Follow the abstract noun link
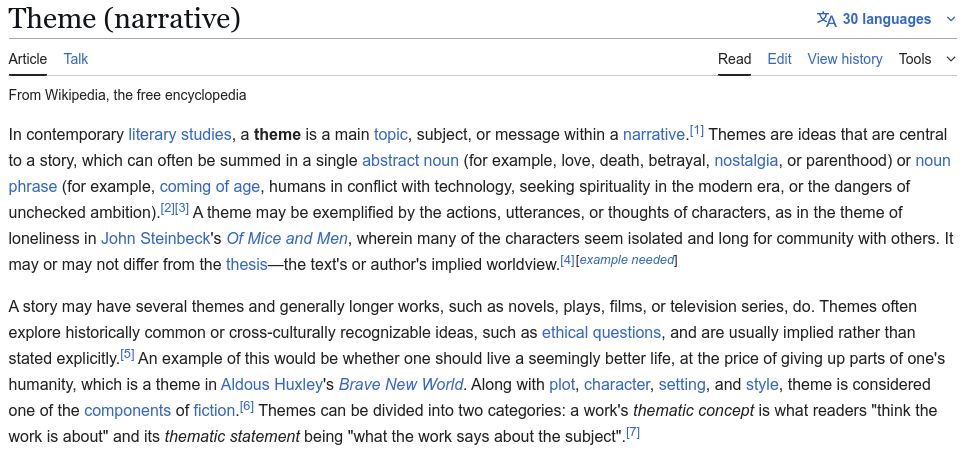 [410, 161]
